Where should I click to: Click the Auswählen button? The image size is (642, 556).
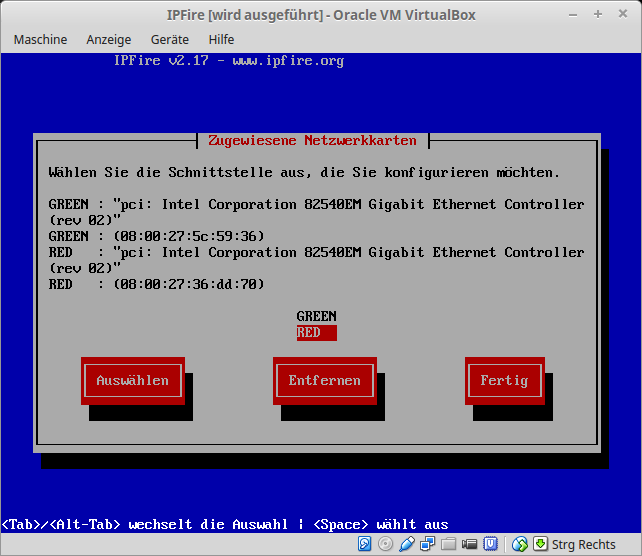click(133, 381)
